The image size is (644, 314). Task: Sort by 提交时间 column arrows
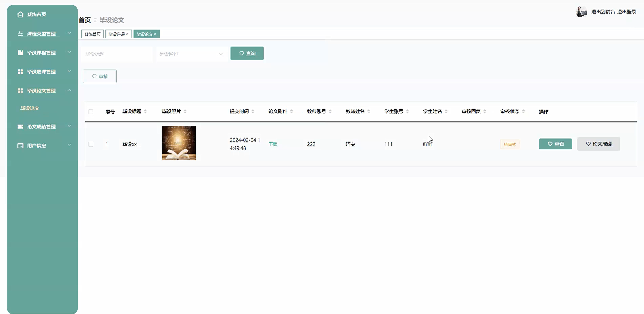[253, 111]
